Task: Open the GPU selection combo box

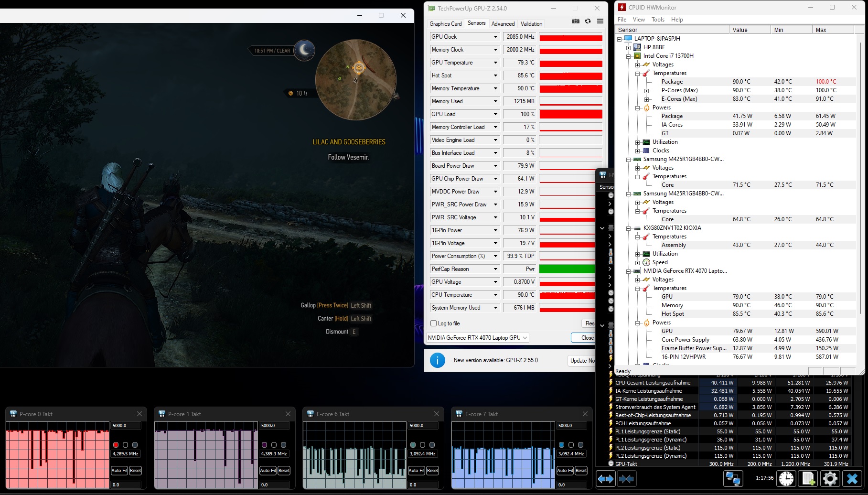Action: (x=477, y=338)
